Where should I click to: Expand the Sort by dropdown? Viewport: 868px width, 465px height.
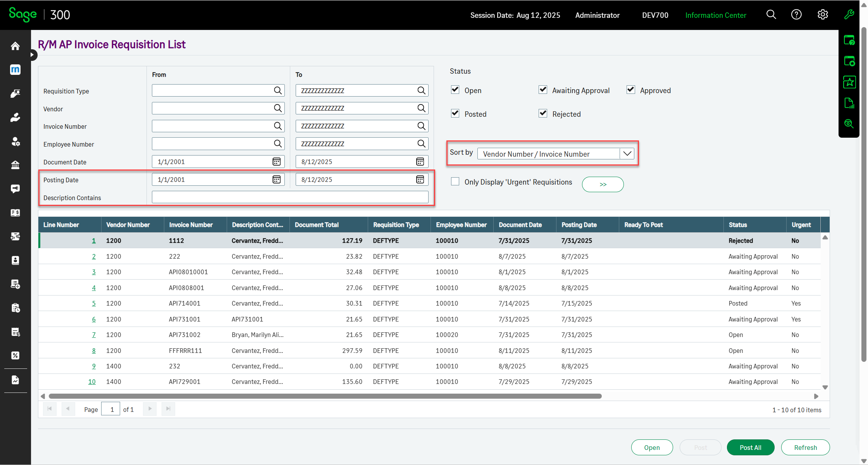[627, 154]
